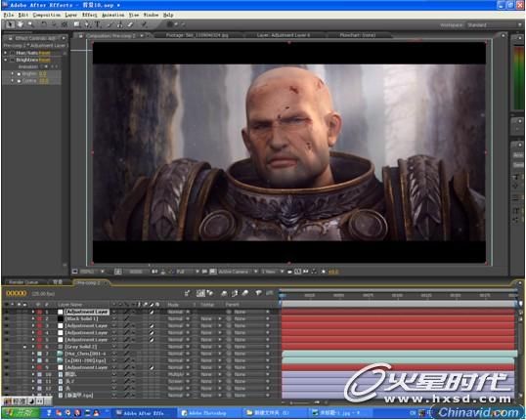
Task: Click Reset link for Brightness & Contrast effect
Action: [x=44, y=60]
